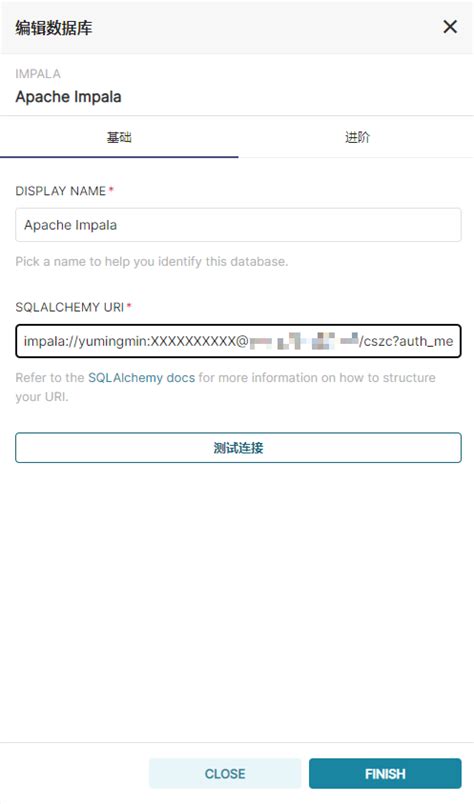The height and width of the screenshot is (804, 474).
Task: Click the gray IMPALA caption above the heading
Action: [38, 74]
